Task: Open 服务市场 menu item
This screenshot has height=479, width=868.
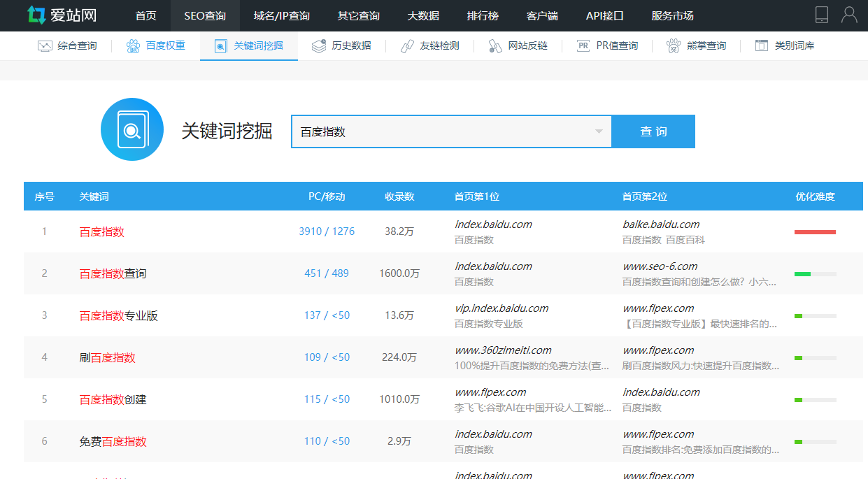Action: (x=672, y=15)
